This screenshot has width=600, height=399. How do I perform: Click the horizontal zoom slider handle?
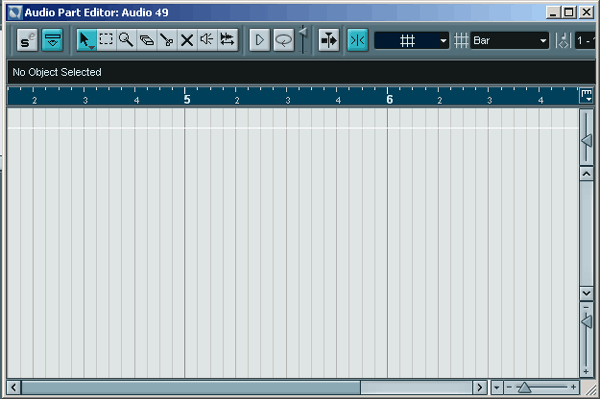click(524, 388)
